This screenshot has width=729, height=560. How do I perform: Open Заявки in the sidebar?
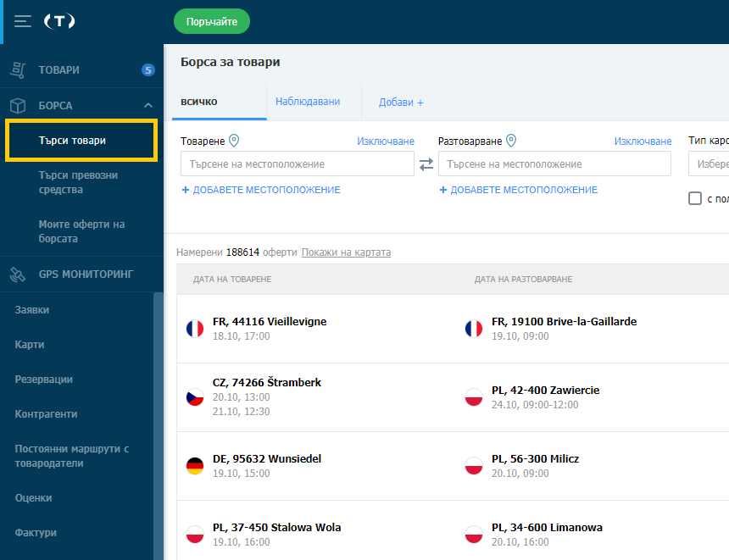pos(32,310)
